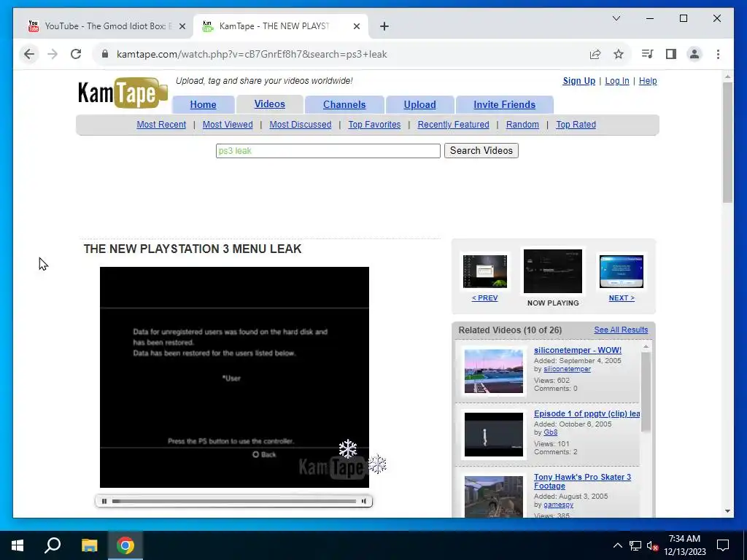Open File Explorer from the taskbar
The height and width of the screenshot is (560, 747).
pos(89,545)
